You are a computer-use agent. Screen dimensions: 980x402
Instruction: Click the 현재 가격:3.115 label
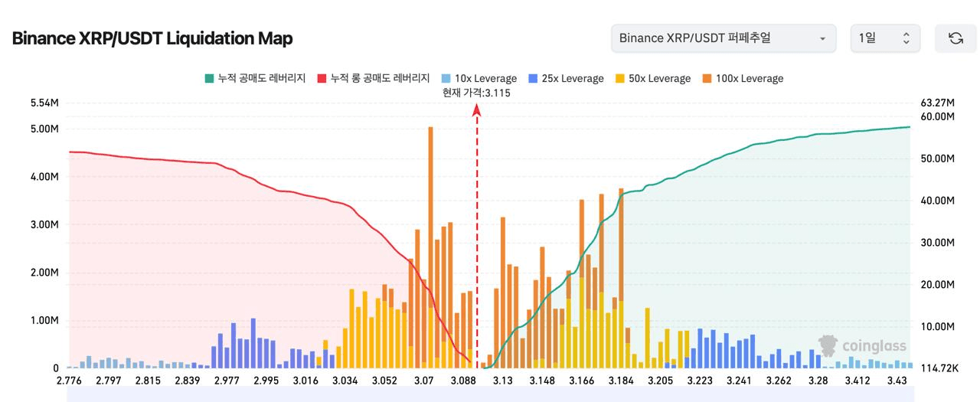click(x=476, y=93)
